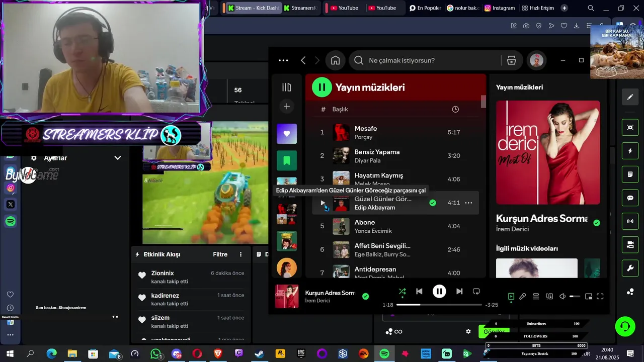Seek within song progress bar

439,305
